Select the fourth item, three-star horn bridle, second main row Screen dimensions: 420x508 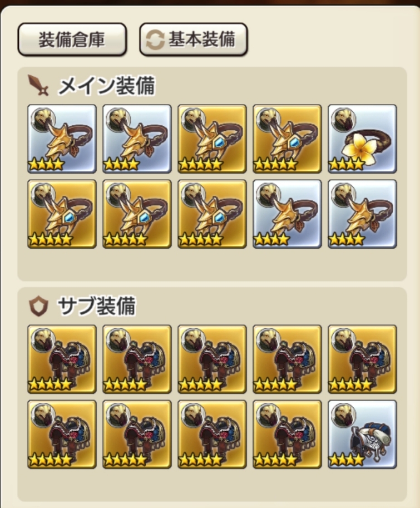(x=287, y=214)
